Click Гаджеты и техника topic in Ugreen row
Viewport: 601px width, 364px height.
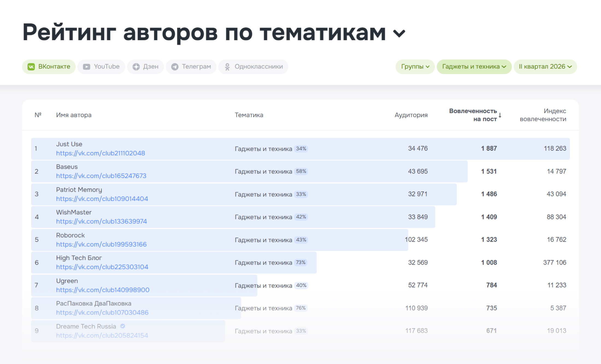click(263, 286)
